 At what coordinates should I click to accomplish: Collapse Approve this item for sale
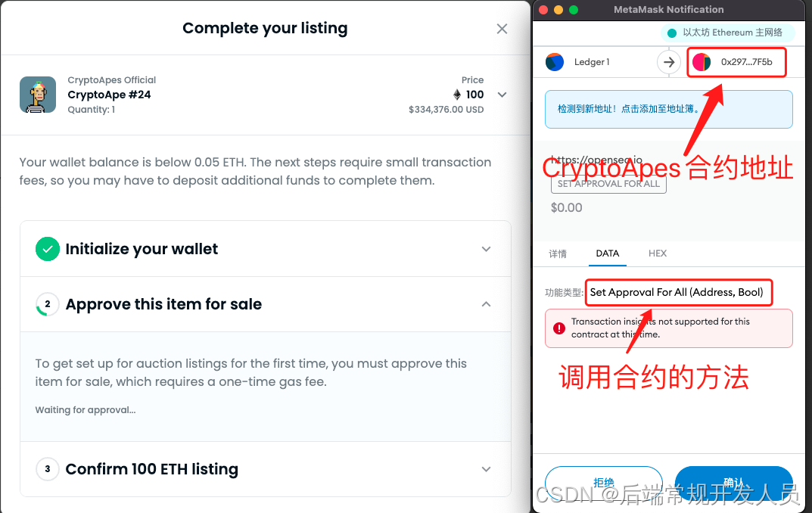(x=486, y=304)
